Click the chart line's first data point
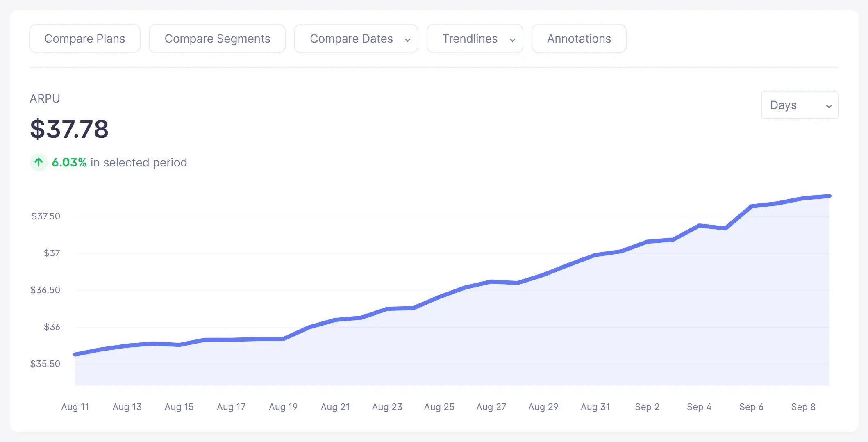 tap(75, 354)
